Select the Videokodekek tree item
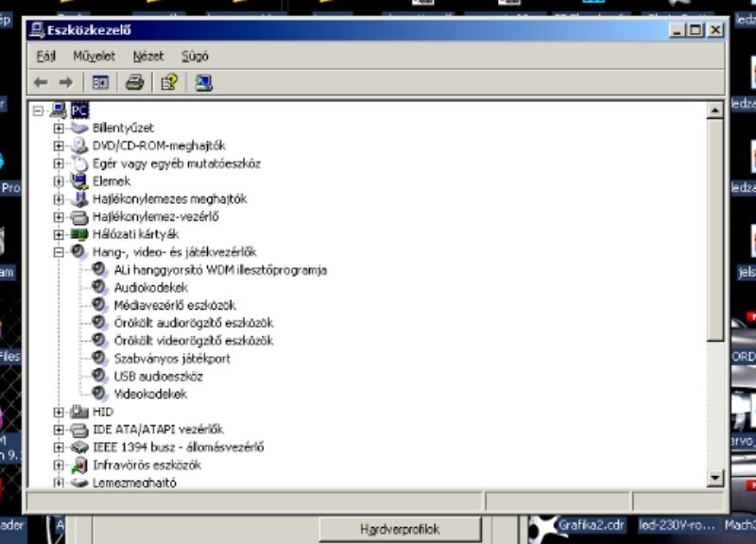The image size is (756, 544). click(150, 394)
